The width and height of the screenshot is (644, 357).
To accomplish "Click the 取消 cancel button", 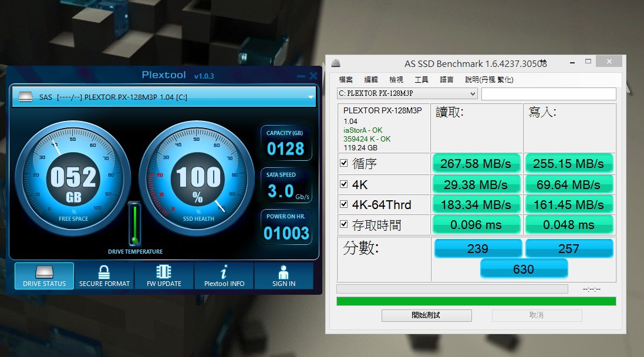I will point(537,315).
